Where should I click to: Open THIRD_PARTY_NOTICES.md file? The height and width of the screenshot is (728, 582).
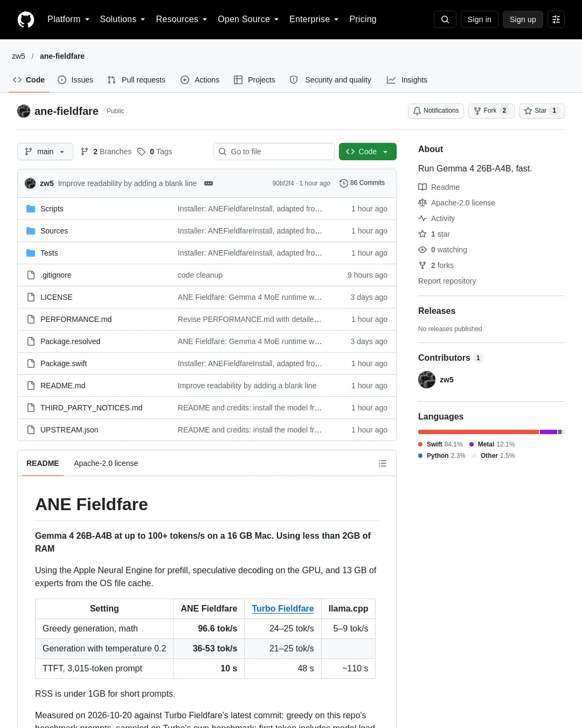[x=91, y=408]
